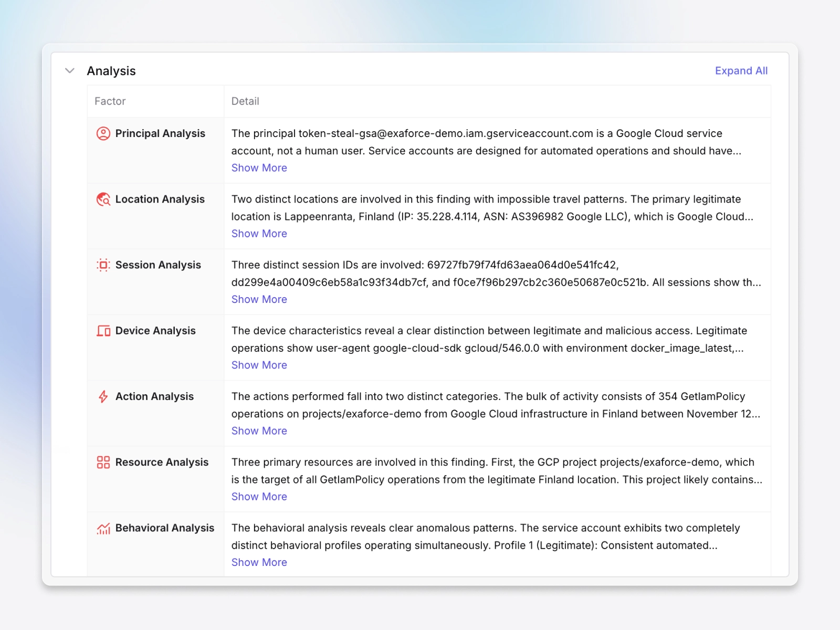The width and height of the screenshot is (840, 630).
Task: Click the text starting 'Three primary resources are involved'
Action: tap(497, 471)
